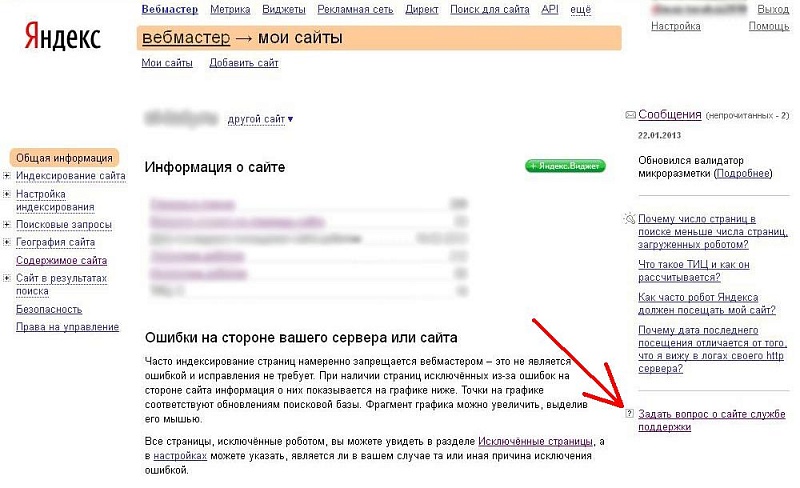Open География сайта in the sidebar
This screenshot has width=800, height=488.
point(56,242)
